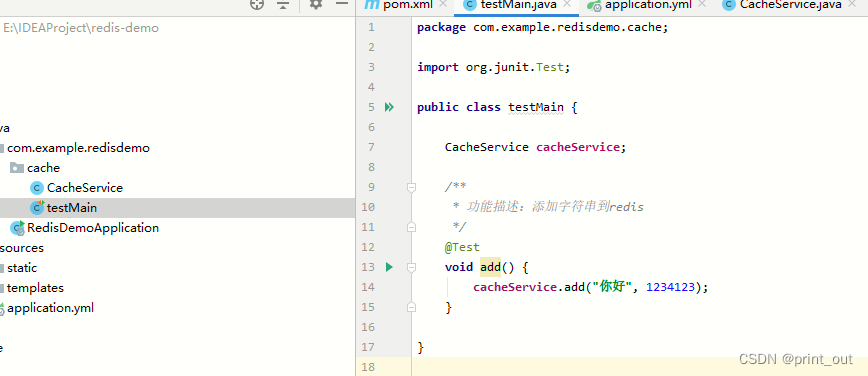Select opened file with the locate crosshair icon
Viewport: 868px width, 376px height.
pos(257,4)
